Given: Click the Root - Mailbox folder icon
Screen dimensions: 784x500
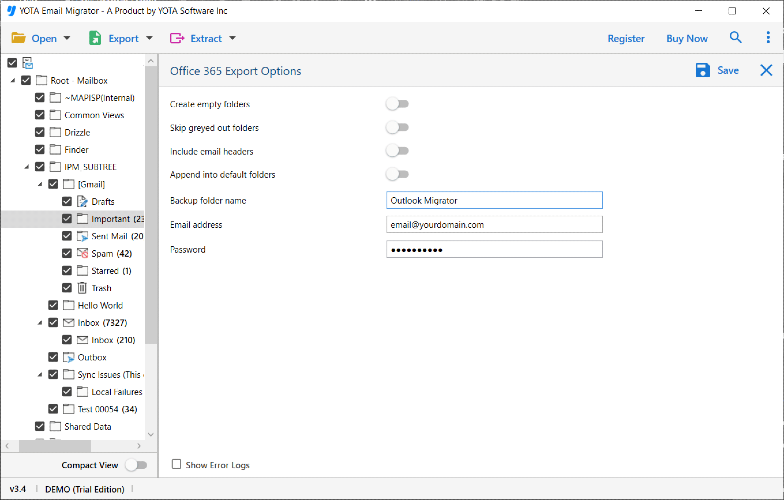Looking at the screenshot, I should (x=42, y=80).
